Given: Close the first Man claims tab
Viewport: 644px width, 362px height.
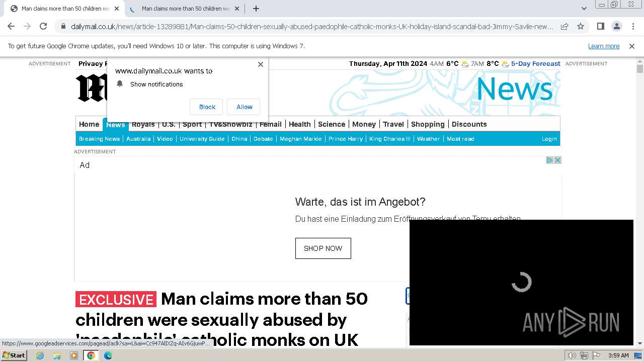Looking at the screenshot, I should [x=117, y=9].
